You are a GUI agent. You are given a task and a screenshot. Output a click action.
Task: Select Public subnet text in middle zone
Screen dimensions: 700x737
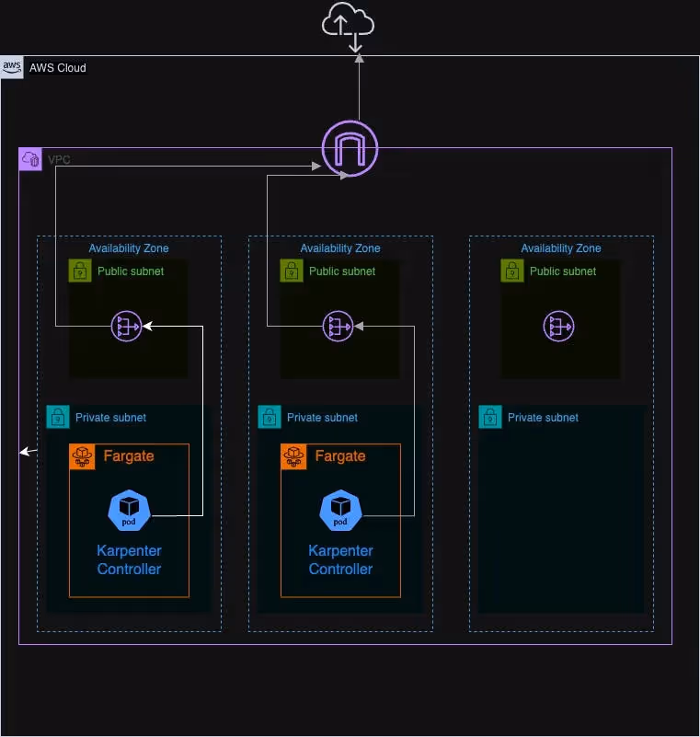coord(342,271)
